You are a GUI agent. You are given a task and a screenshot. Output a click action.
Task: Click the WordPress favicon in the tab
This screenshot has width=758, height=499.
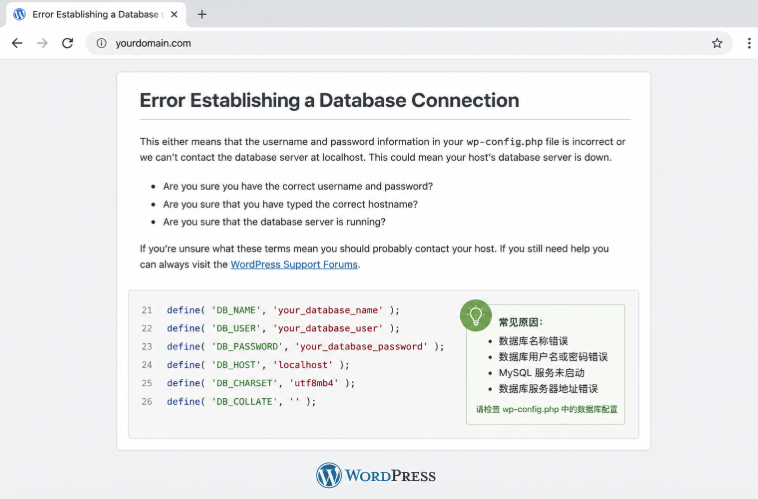click(19, 15)
